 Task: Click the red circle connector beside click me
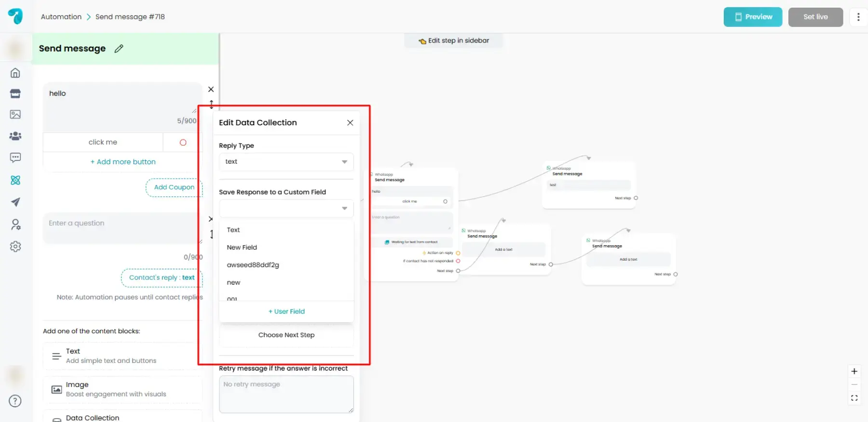(183, 143)
